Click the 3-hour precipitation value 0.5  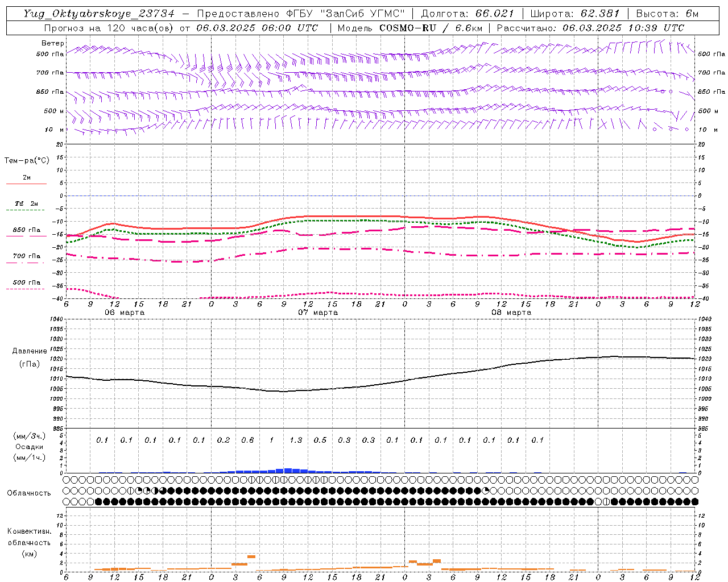320,440
